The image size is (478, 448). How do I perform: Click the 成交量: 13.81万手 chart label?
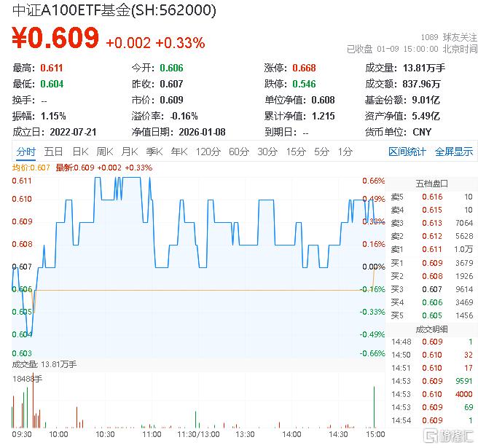(x=44, y=364)
